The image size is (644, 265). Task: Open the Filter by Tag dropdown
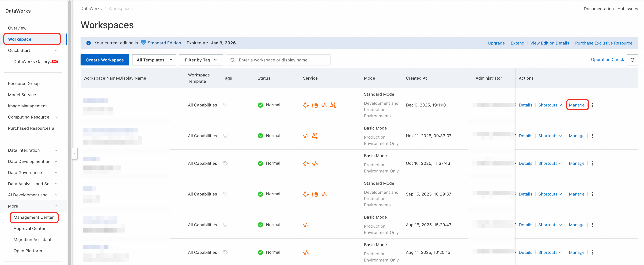201,60
